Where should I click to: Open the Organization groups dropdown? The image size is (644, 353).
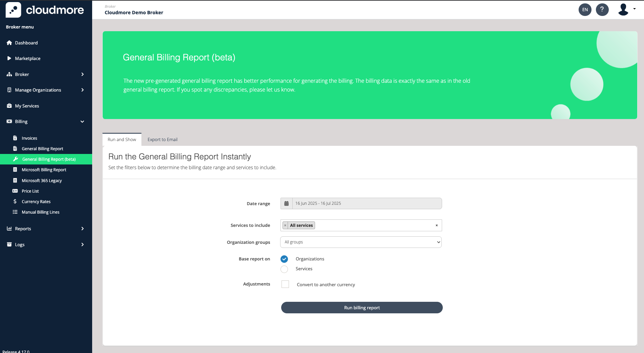click(x=361, y=242)
